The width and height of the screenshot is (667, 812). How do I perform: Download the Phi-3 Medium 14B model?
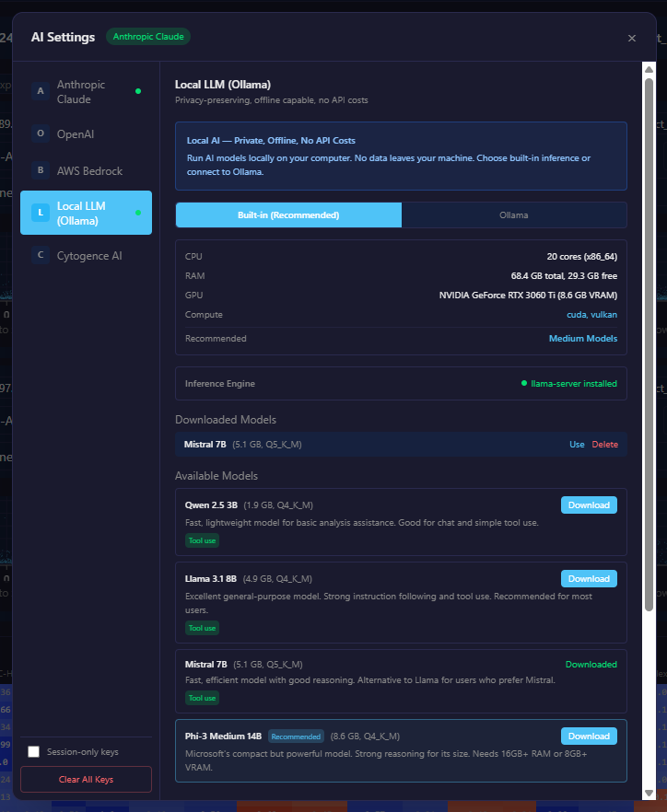tap(589, 736)
